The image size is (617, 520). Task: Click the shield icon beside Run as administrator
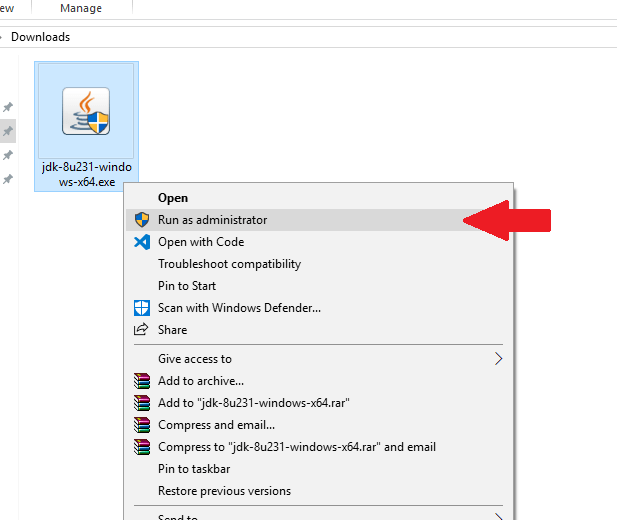(x=142, y=220)
